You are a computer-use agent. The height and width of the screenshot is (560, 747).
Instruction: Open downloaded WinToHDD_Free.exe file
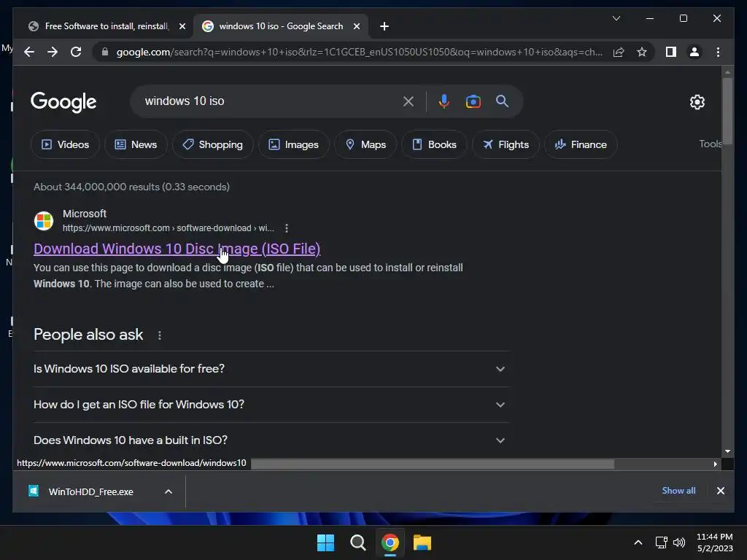[90, 491]
